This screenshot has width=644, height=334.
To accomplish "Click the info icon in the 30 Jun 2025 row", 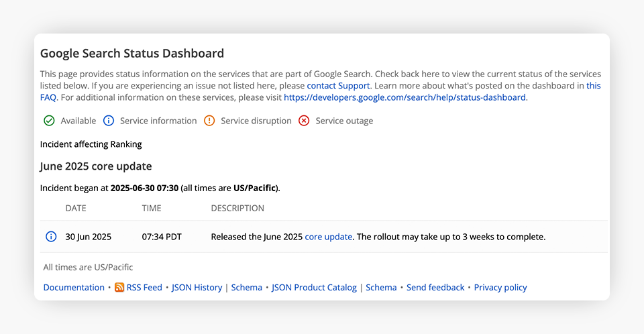I will coord(51,237).
